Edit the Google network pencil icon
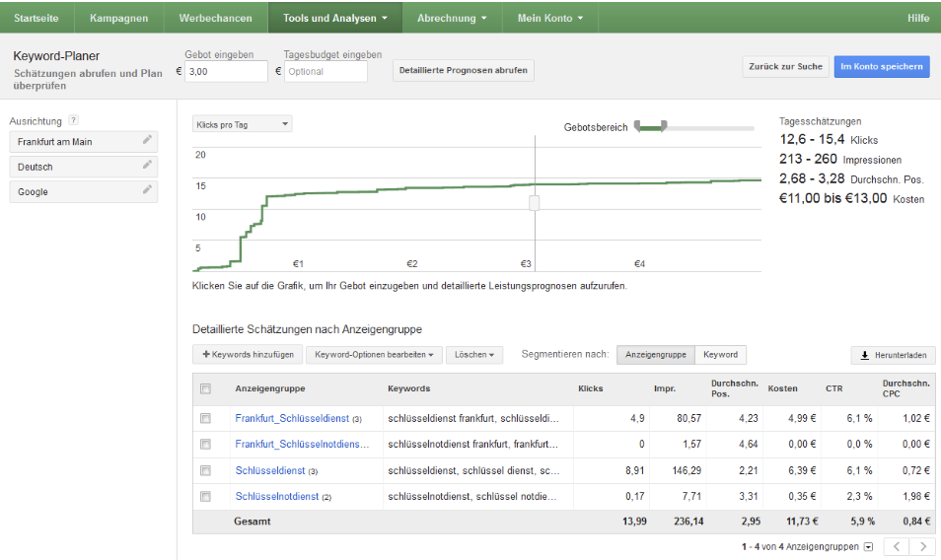This screenshot has width=941, height=560. coord(147,189)
